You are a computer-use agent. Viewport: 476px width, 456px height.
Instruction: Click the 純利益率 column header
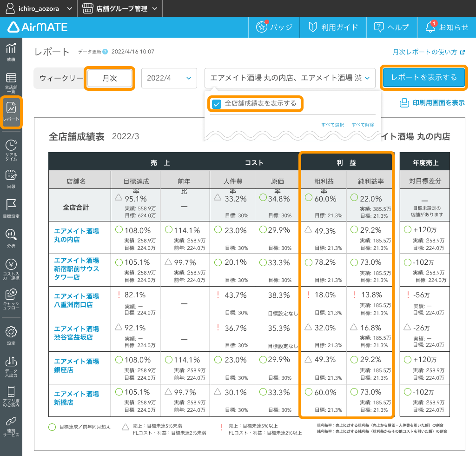click(370, 181)
